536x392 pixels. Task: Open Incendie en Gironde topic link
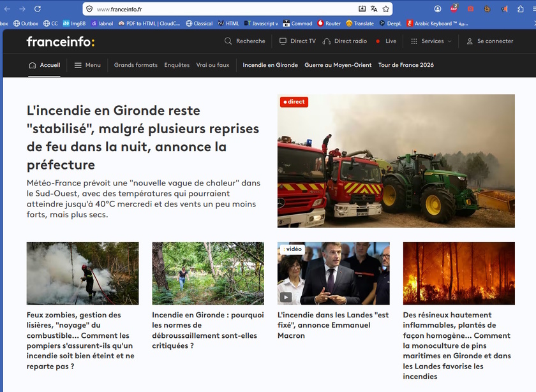pyautogui.click(x=270, y=65)
